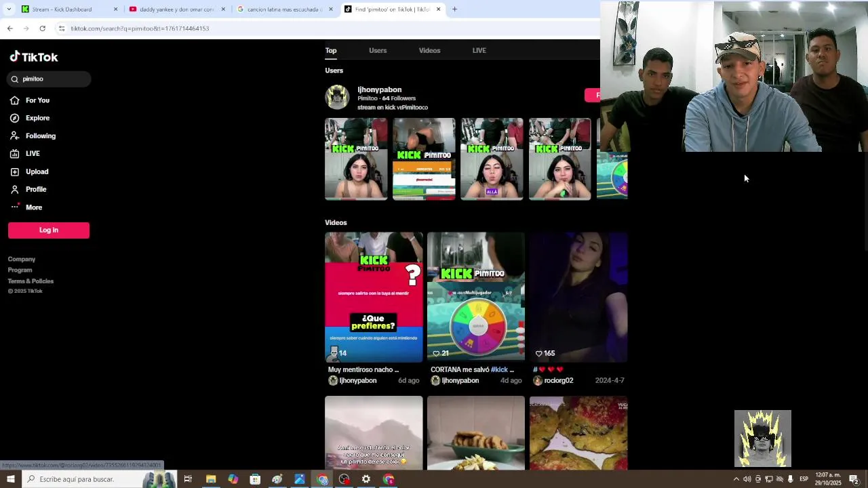Follow ljhonypabon with the red button
The width and height of the screenshot is (868, 488).
(593, 96)
